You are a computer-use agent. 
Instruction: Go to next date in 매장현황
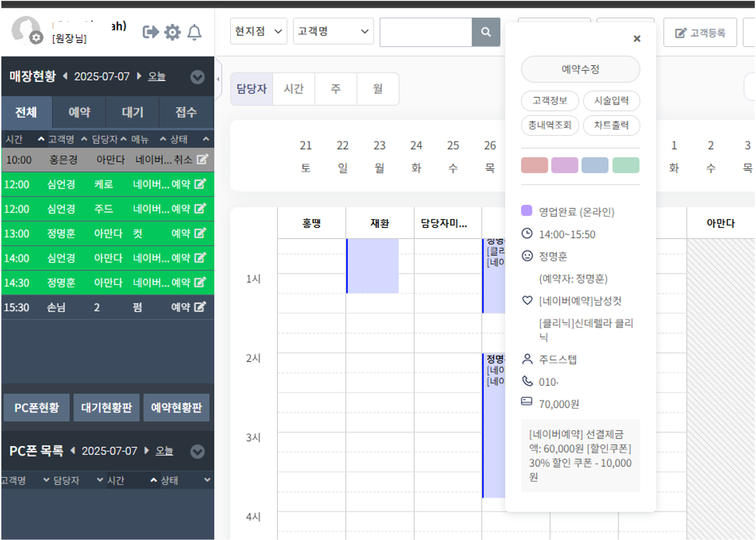click(x=139, y=76)
